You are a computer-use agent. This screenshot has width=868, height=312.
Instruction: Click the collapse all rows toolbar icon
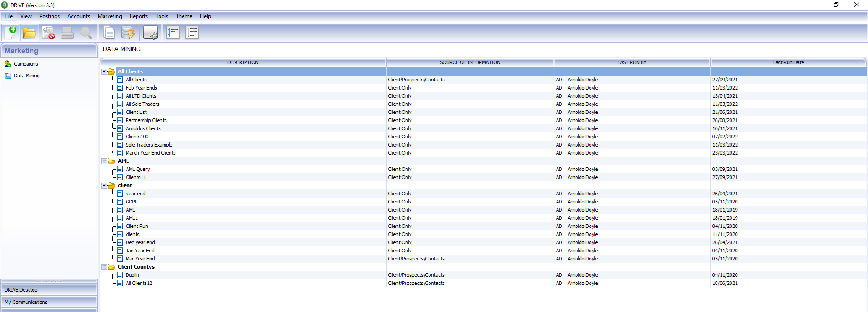point(192,33)
